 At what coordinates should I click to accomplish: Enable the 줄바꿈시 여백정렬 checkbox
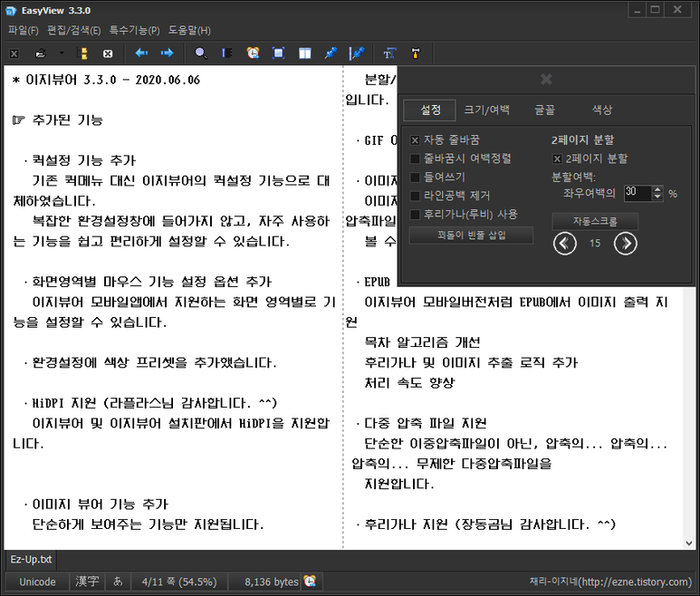click(x=415, y=159)
